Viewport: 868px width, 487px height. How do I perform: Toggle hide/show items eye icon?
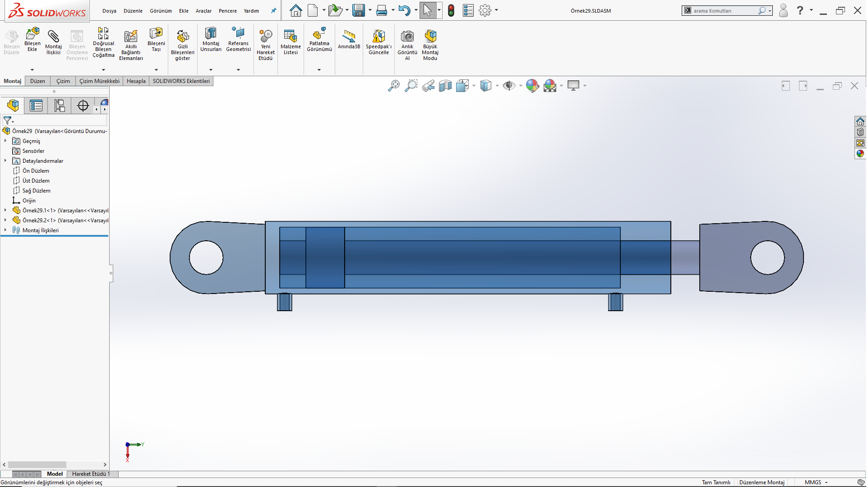pos(509,86)
